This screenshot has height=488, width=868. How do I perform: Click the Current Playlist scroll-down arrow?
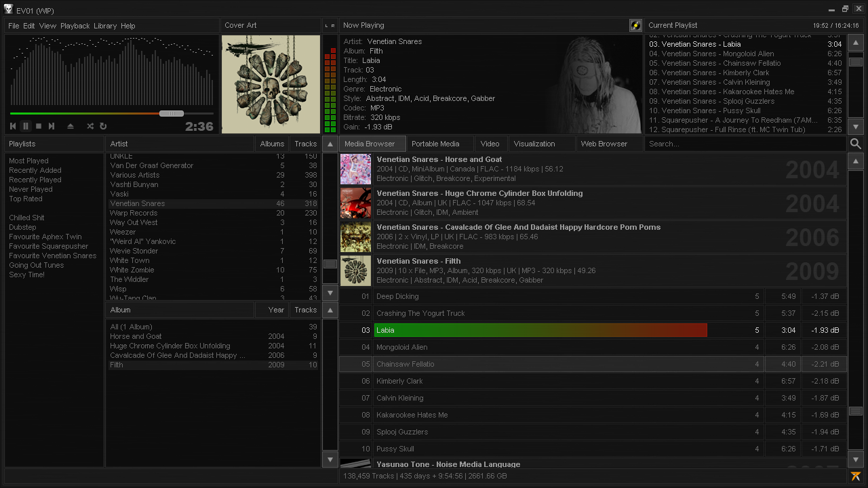(x=856, y=126)
